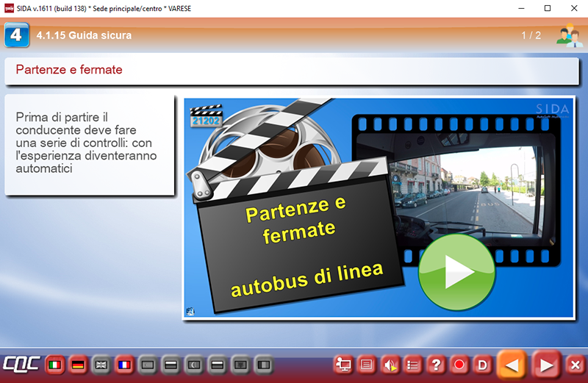Open the bulleted index list button
This screenshot has width=588, height=383.
click(x=413, y=364)
